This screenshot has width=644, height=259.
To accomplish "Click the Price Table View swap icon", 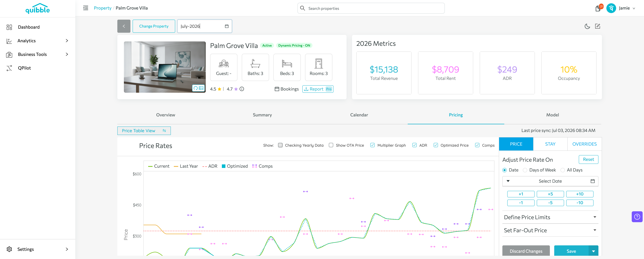I will pos(164,131).
